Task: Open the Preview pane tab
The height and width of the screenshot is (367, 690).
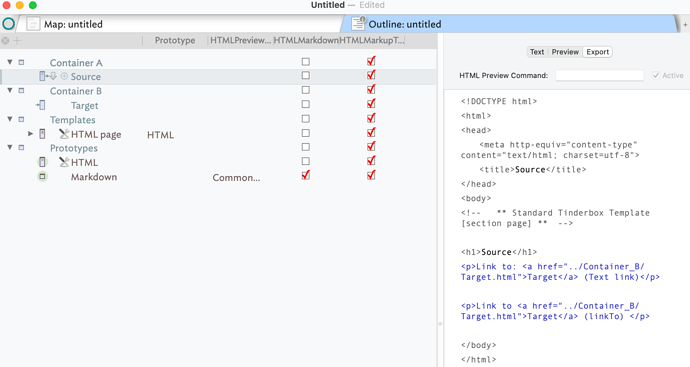Action: (565, 52)
